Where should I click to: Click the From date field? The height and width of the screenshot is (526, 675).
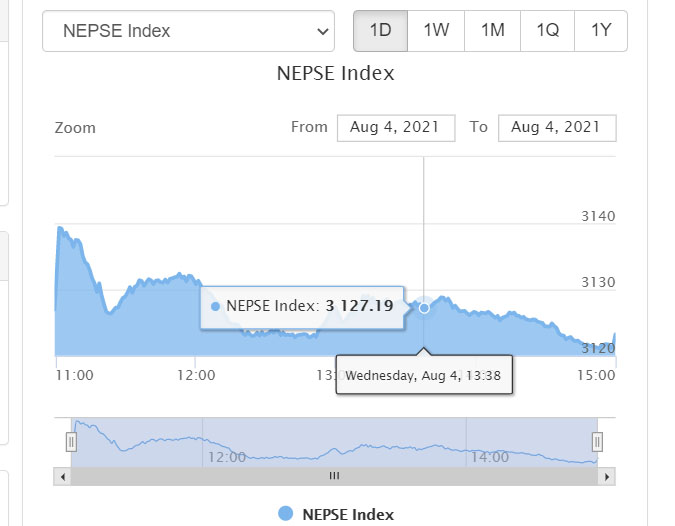coord(396,127)
